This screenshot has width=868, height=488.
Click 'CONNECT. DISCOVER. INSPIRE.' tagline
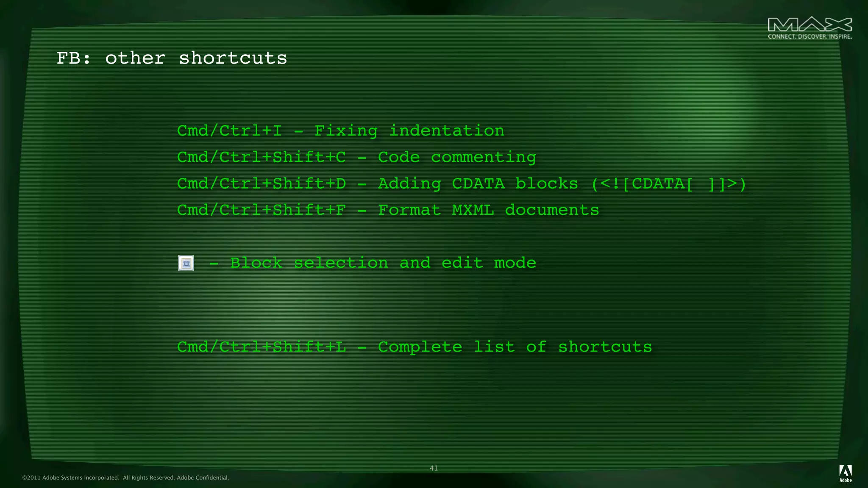(x=810, y=36)
